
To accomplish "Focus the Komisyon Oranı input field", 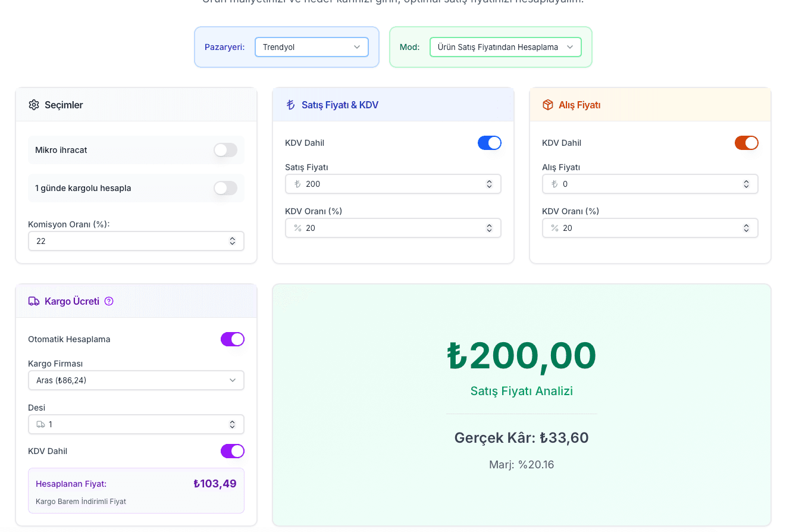I will pos(136,242).
